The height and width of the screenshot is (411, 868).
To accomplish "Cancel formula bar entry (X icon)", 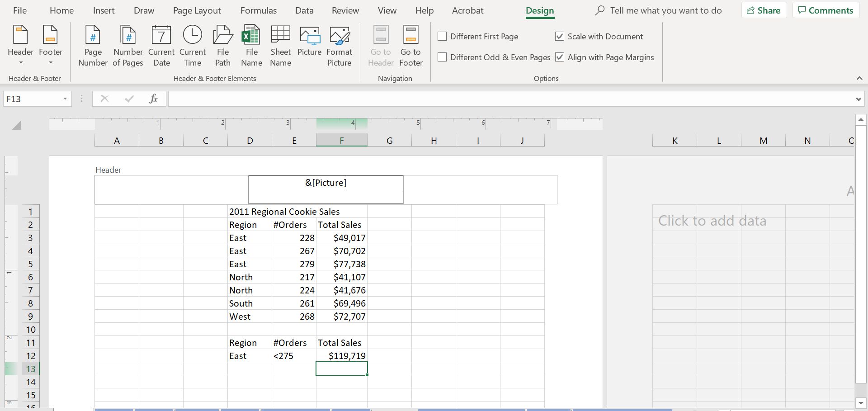I will tap(104, 99).
